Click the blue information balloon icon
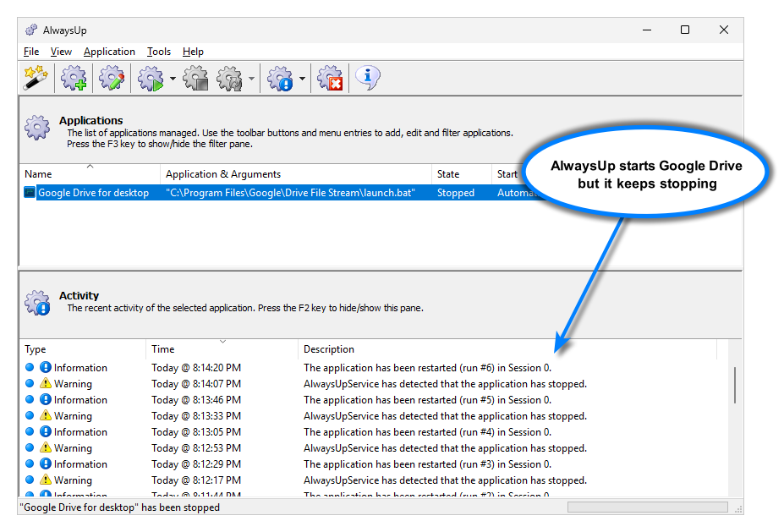 point(366,78)
